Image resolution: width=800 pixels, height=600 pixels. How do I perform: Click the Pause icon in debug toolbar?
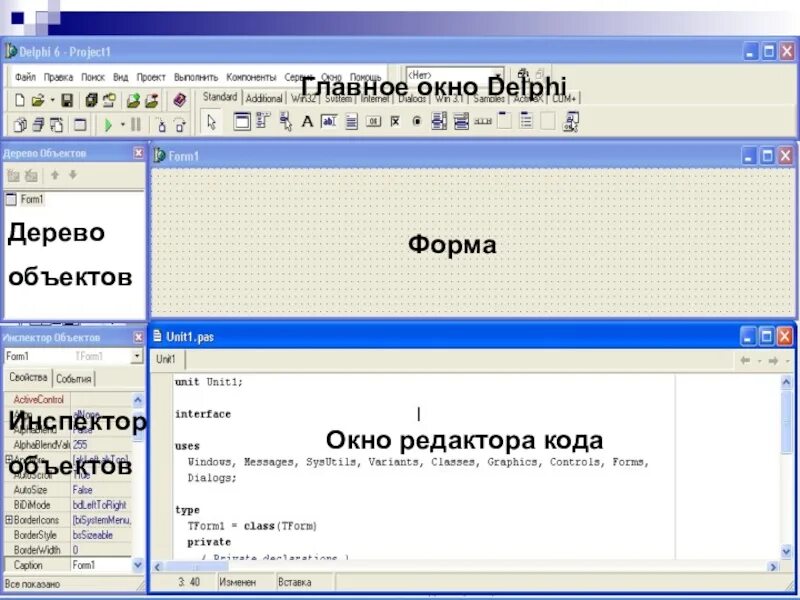pyautogui.click(x=136, y=124)
